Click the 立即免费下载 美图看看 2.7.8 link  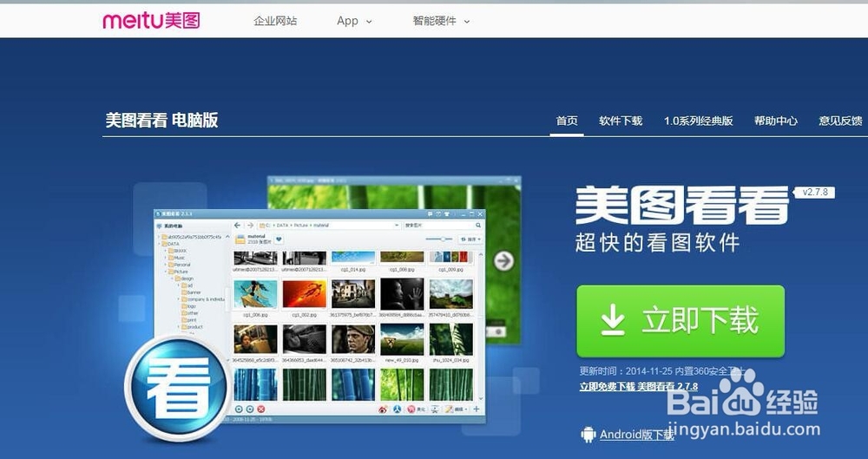pos(638,386)
